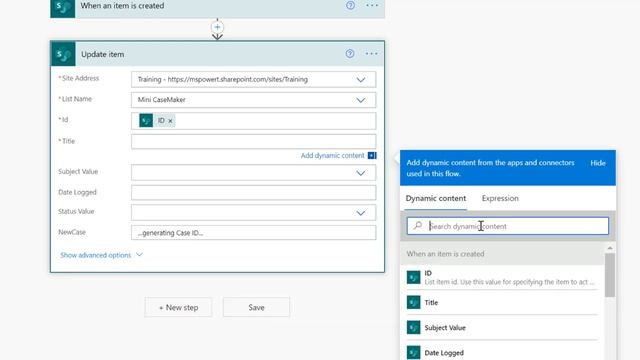Viewport: 640px width, 360px height.
Task: Open the Subject Value dropdown
Action: (361, 173)
